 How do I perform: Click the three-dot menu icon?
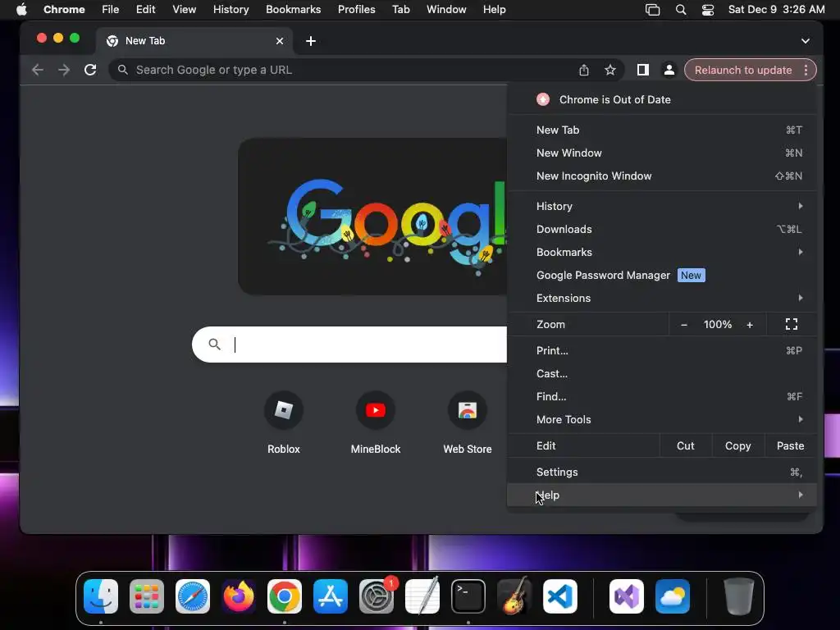806,70
